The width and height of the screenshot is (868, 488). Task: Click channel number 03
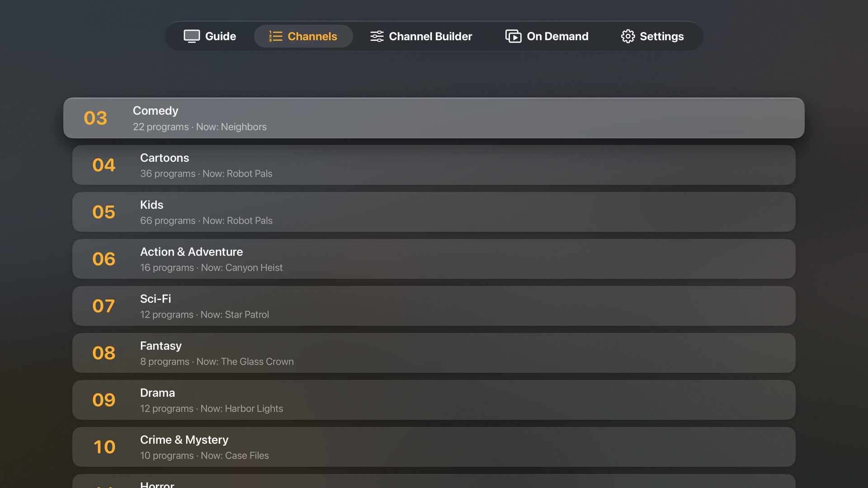95,118
